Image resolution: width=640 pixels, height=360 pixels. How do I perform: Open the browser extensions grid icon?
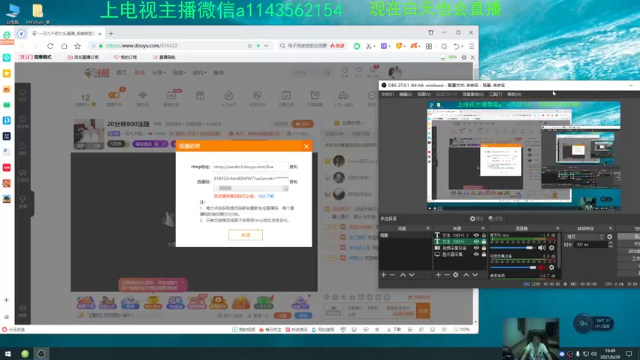tap(429, 46)
